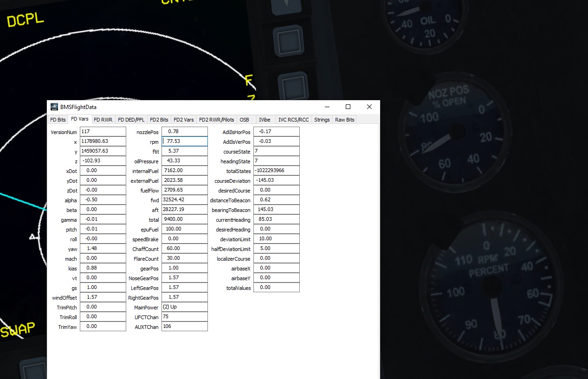Select the AdiIlsVerPos field
Image resolution: width=588 pixels, height=379 pixels.
pyautogui.click(x=277, y=141)
